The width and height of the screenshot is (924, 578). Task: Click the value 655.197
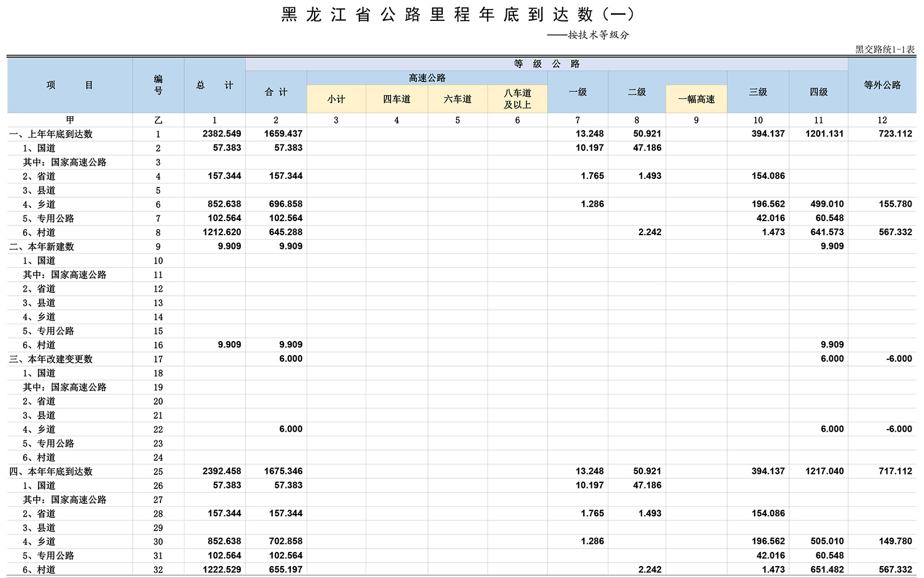[x=286, y=569]
